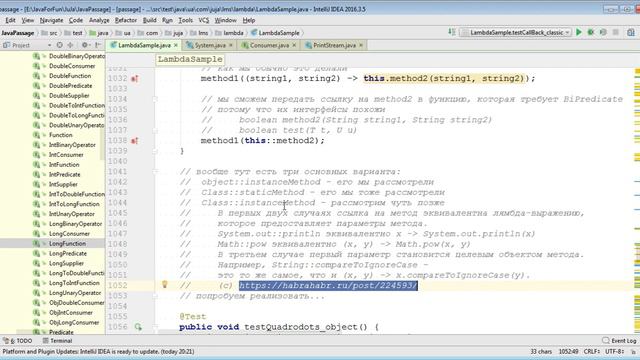Open the Tools menu
This screenshot has width=640, height=360.
(x=185, y=20)
